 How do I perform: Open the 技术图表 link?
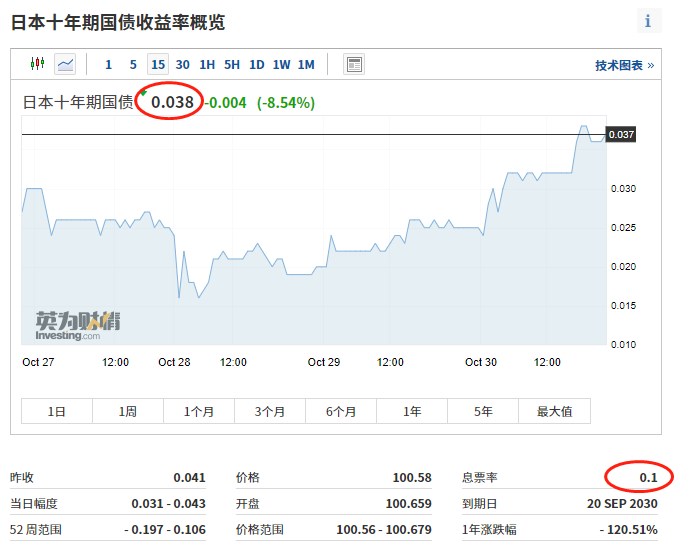(x=625, y=65)
